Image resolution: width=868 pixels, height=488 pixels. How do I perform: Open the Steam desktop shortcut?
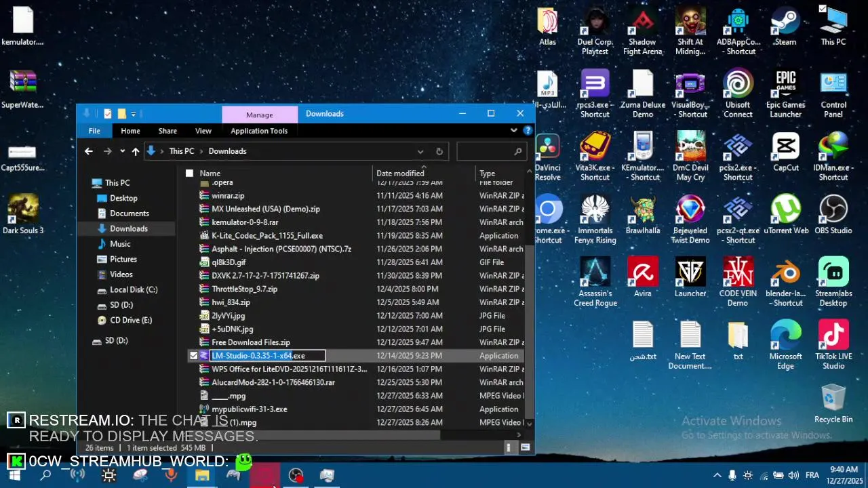(785, 27)
